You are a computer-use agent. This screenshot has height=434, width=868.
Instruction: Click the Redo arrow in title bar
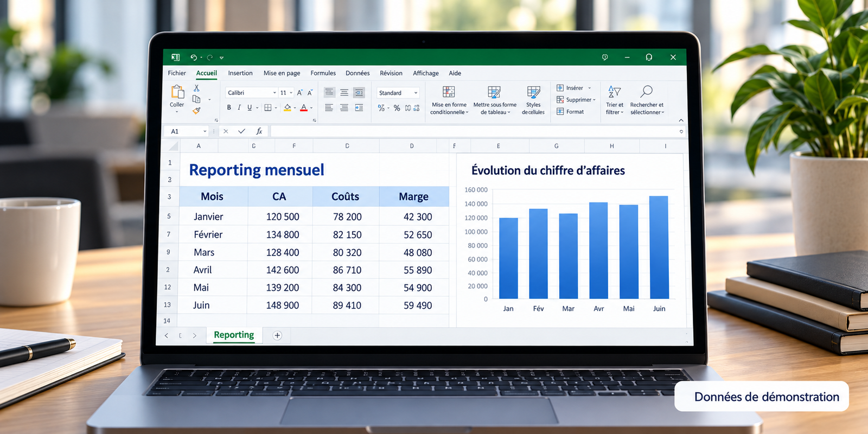click(x=209, y=57)
